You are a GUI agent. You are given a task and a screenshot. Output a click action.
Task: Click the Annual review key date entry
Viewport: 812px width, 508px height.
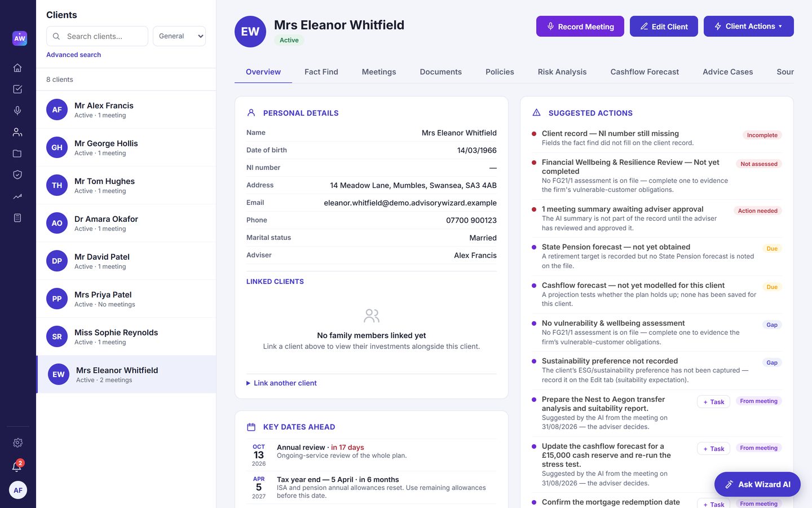pos(372,455)
